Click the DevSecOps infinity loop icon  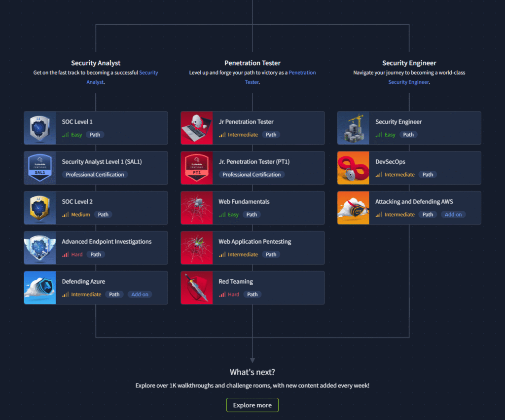[353, 168]
